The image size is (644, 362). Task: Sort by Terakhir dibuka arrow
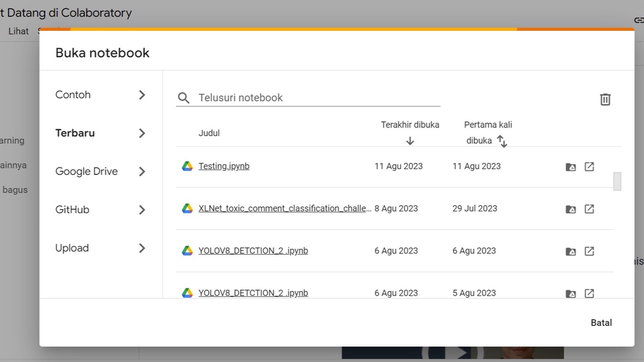pos(410,141)
